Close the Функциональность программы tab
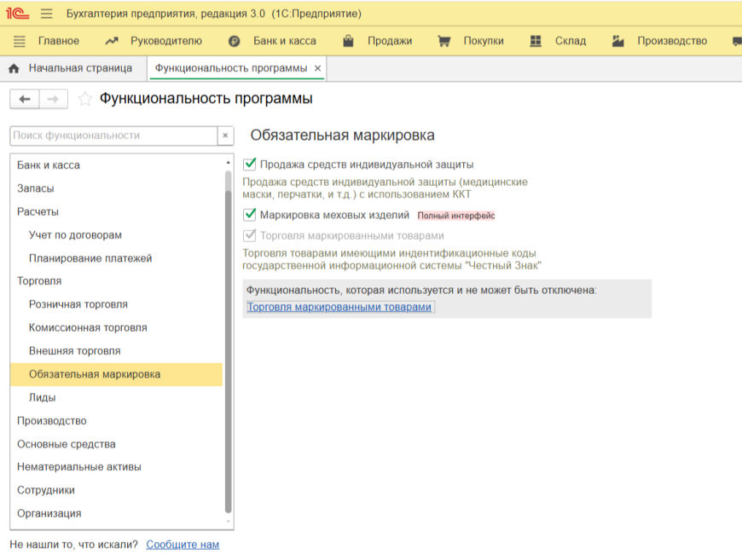The height and width of the screenshot is (560, 742). (318, 68)
